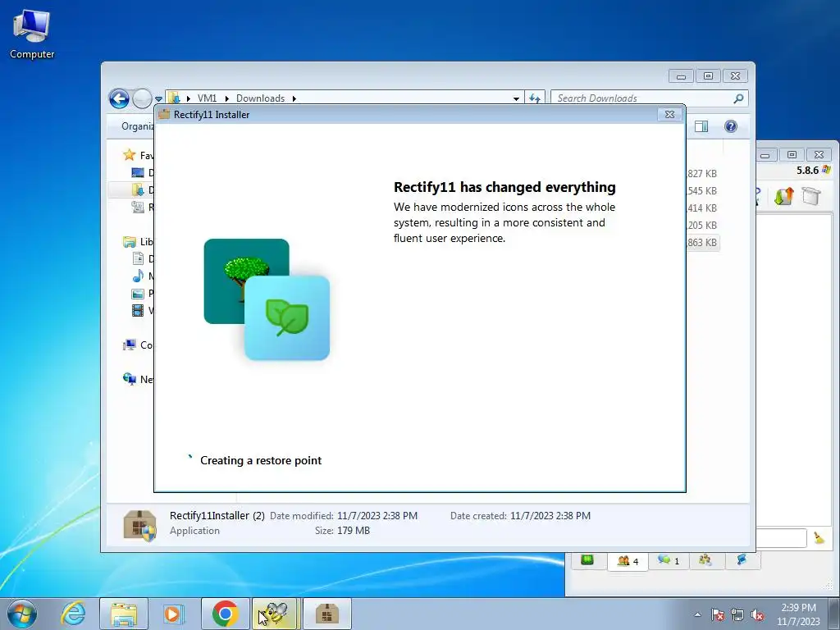
Task: Go forward in the Downloads Explorer window
Action: (x=142, y=98)
